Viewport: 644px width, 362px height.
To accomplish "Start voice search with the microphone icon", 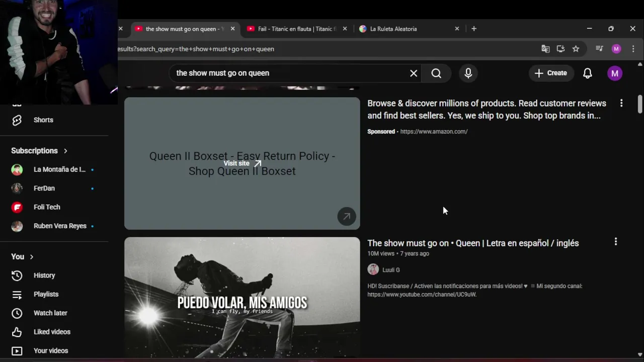I will 468,73.
